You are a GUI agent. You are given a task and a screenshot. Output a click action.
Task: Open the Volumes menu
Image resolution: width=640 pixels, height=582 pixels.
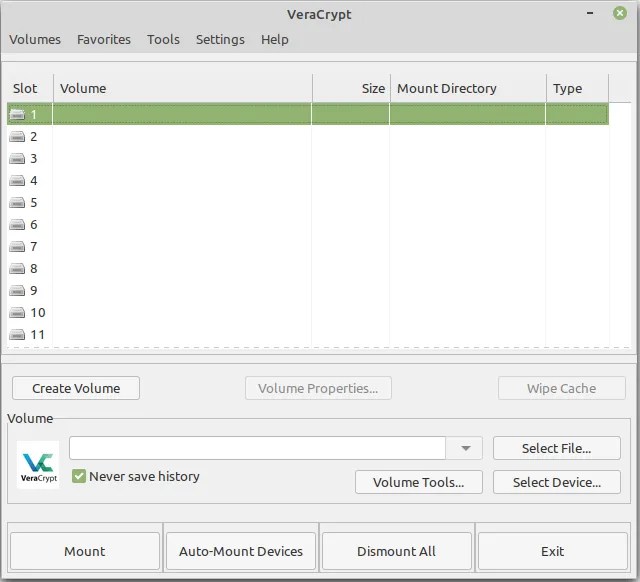coord(35,40)
